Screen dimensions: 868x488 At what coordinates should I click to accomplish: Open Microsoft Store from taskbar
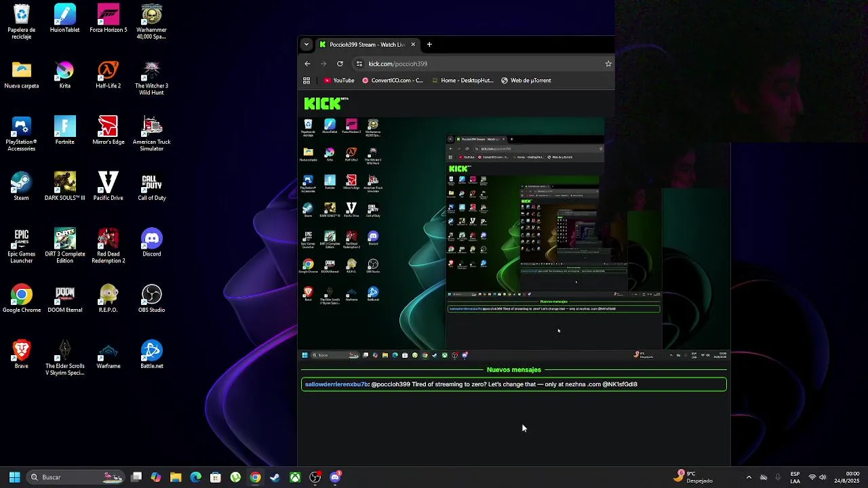[216, 477]
